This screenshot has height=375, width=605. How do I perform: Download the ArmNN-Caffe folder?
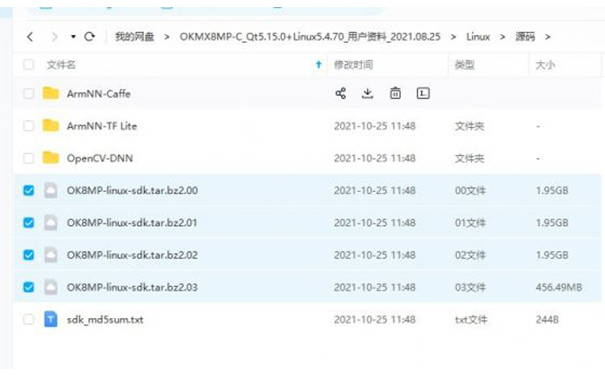pos(368,93)
